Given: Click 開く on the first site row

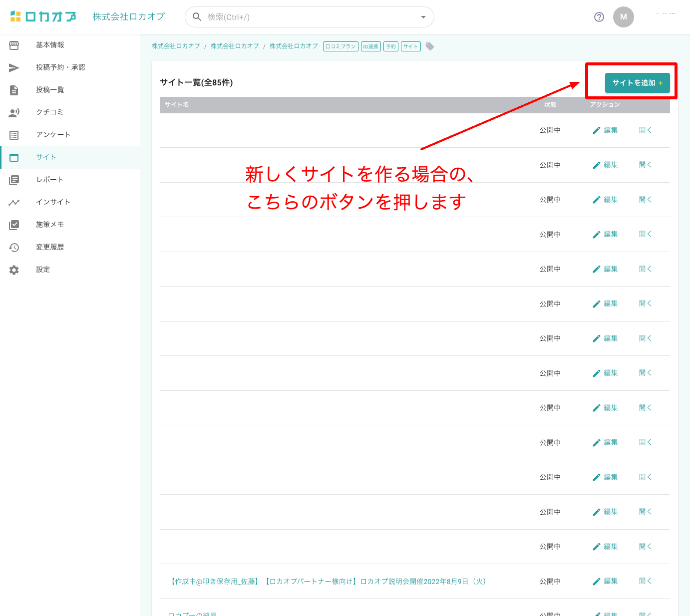Looking at the screenshot, I should pos(645,130).
